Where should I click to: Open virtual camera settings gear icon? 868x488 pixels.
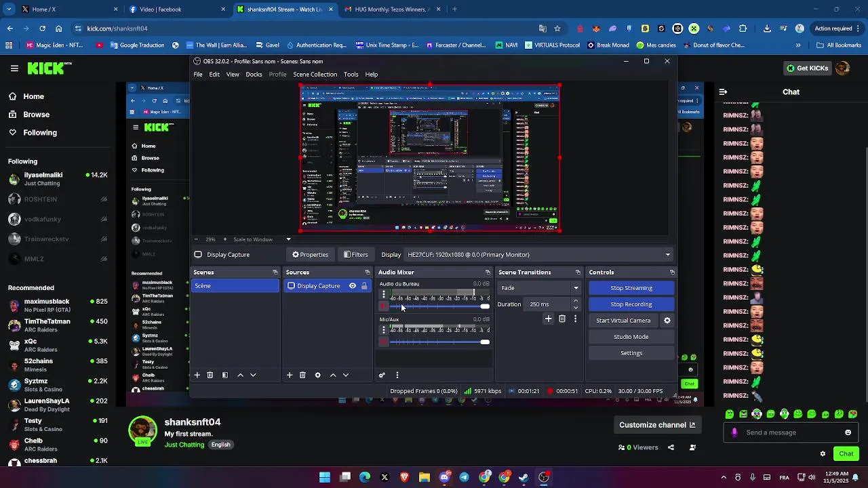(x=667, y=321)
